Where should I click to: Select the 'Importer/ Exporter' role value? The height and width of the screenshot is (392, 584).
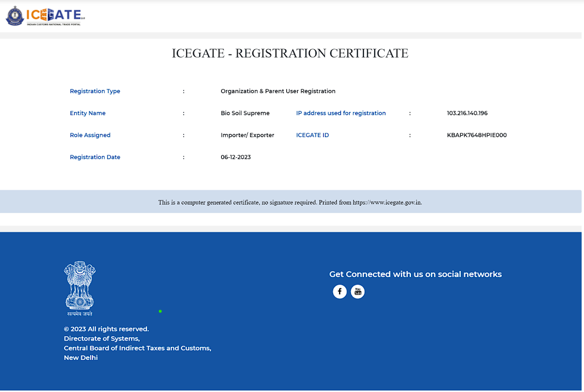247,135
